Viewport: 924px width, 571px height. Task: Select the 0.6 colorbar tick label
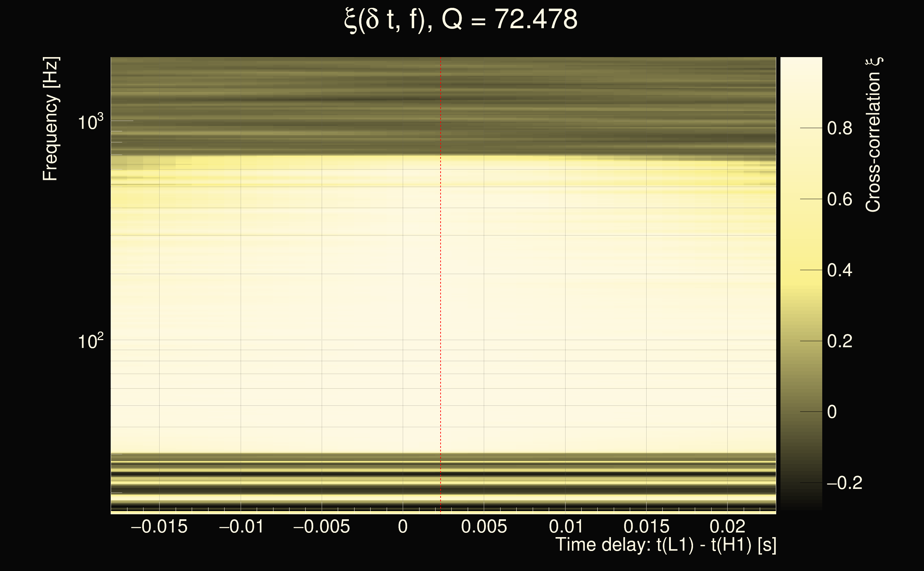pos(839,199)
